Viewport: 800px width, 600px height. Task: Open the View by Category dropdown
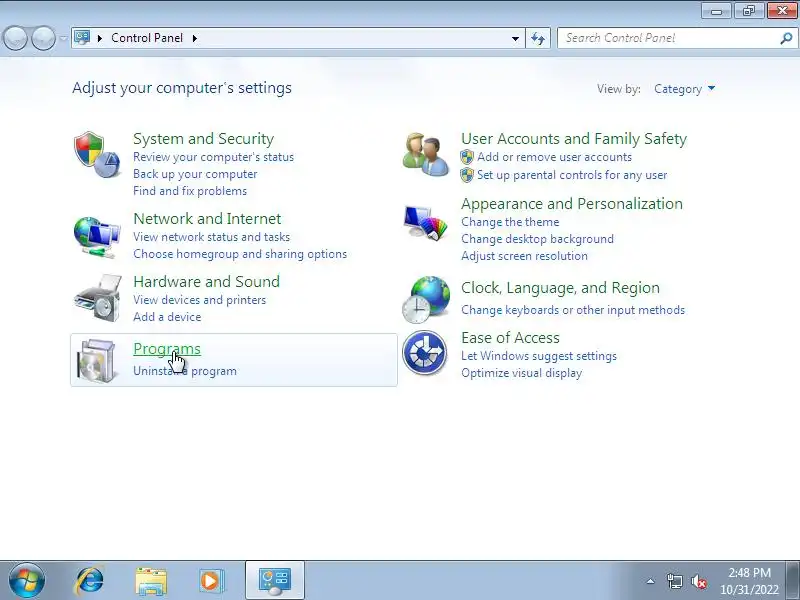tap(684, 89)
